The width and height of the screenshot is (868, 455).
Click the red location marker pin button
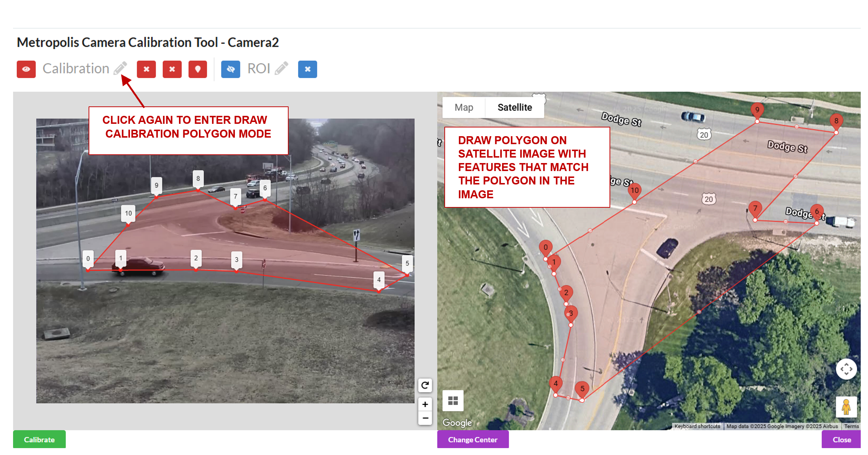(197, 69)
